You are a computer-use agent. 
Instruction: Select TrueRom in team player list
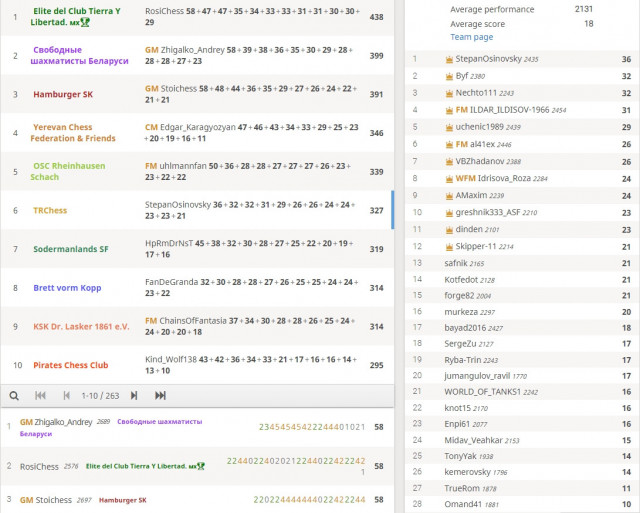coord(462,488)
